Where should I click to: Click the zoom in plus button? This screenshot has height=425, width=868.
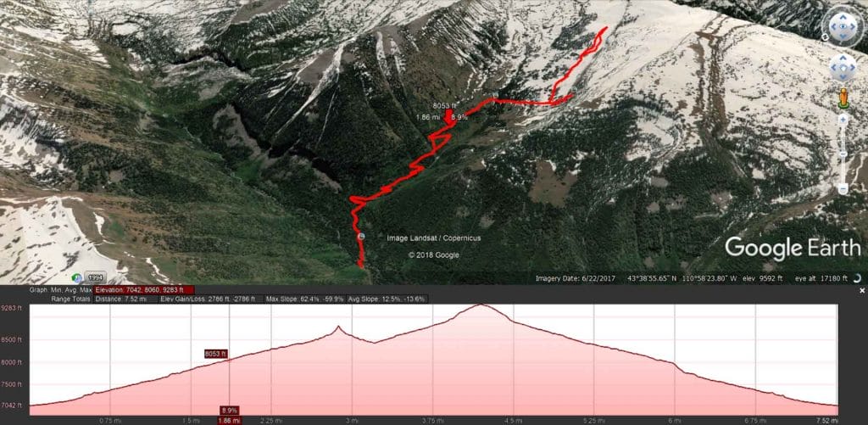(x=843, y=119)
